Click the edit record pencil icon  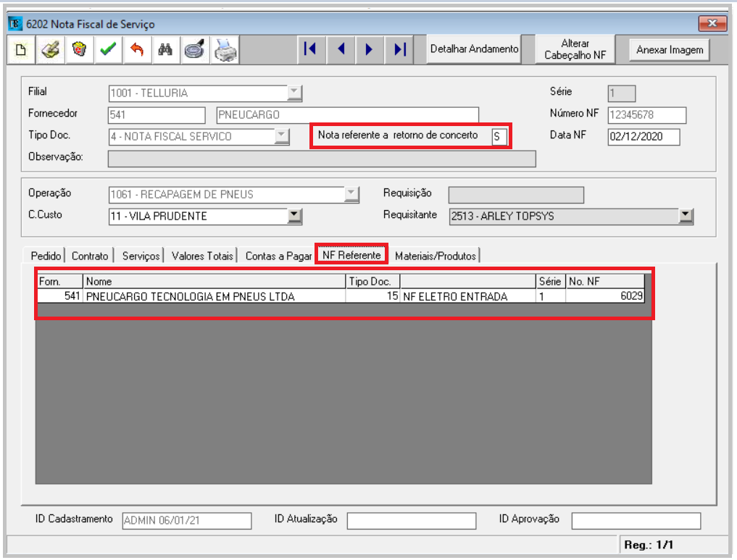(50, 49)
